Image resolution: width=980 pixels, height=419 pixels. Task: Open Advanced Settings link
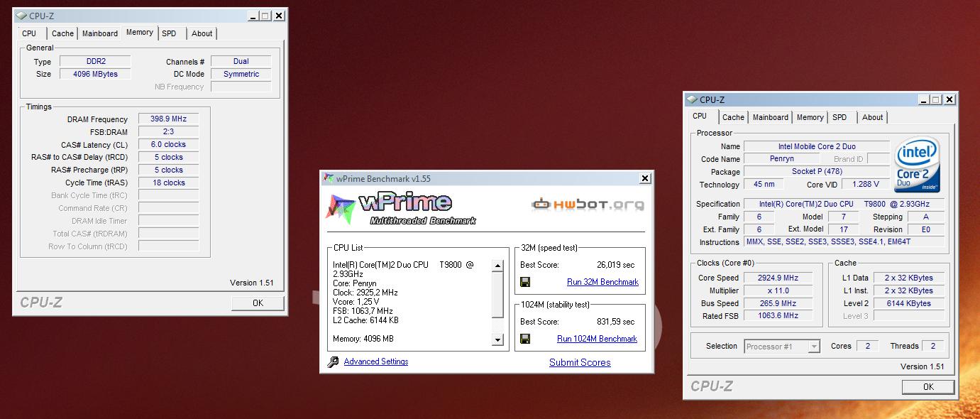click(x=376, y=361)
